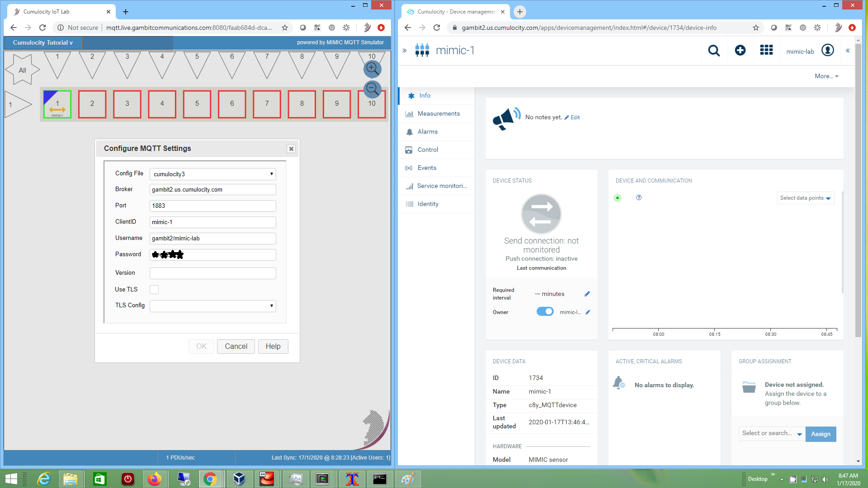Expand the Cumulocity navigator chevron
The height and width of the screenshot is (488, 868).
405,51
